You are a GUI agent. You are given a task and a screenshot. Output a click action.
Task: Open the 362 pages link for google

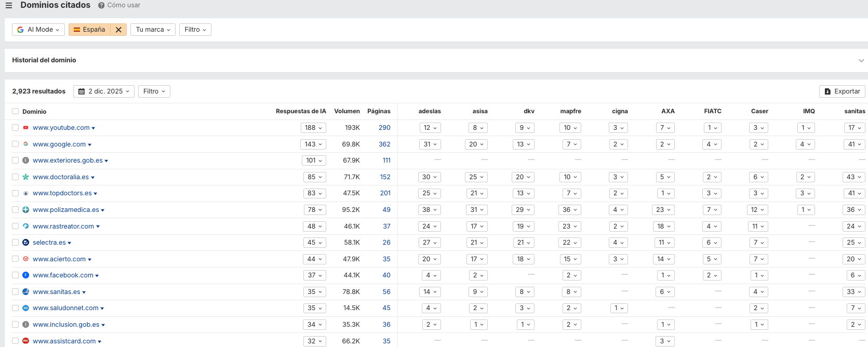[x=384, y=144]
